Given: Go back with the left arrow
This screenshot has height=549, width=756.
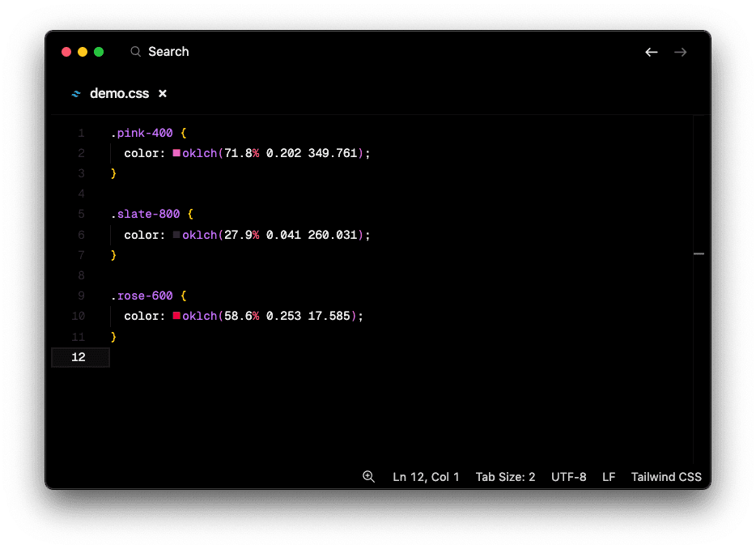Looking at the screenshot, I should click(652, 52).
